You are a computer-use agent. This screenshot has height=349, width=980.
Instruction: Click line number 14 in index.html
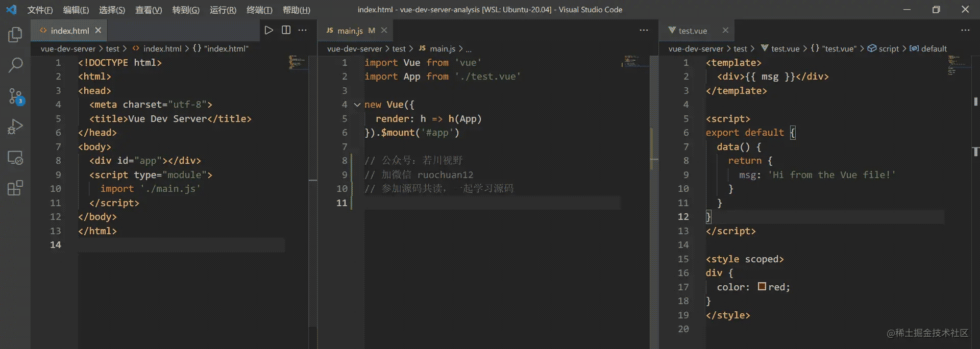click(55, 245)
